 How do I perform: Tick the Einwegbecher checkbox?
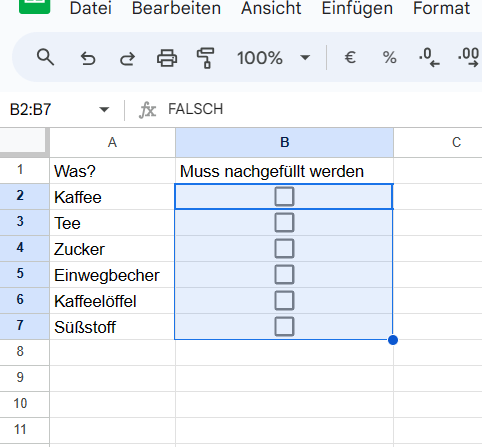(x=284, y=274)
